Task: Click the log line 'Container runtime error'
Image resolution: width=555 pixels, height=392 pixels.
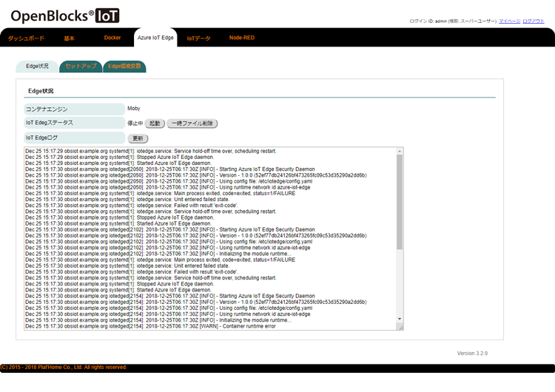Action: click(x=150, y=326)
